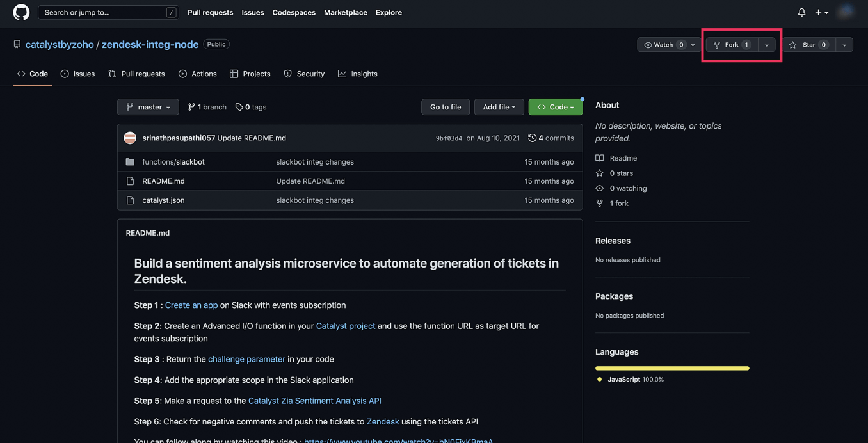The width and height of the screenshot is (868, 443).
Task: Open the fork options dropdown arrow
Action: point(767,45)
